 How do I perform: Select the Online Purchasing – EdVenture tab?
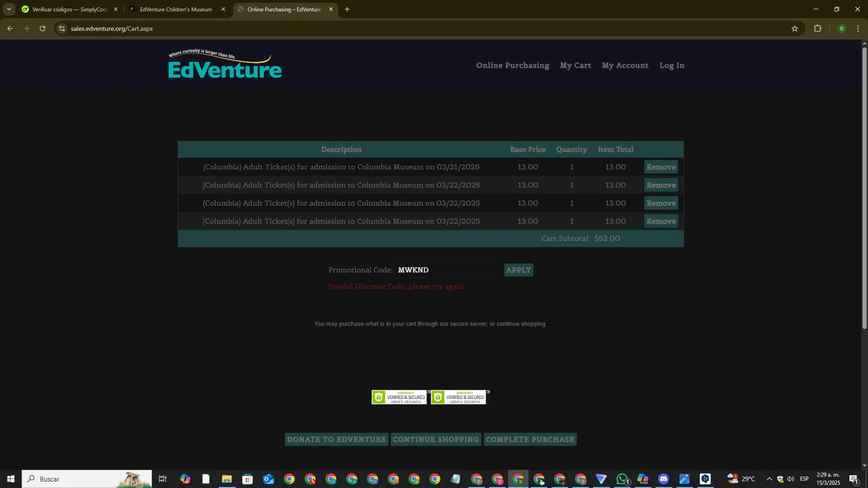284,9
